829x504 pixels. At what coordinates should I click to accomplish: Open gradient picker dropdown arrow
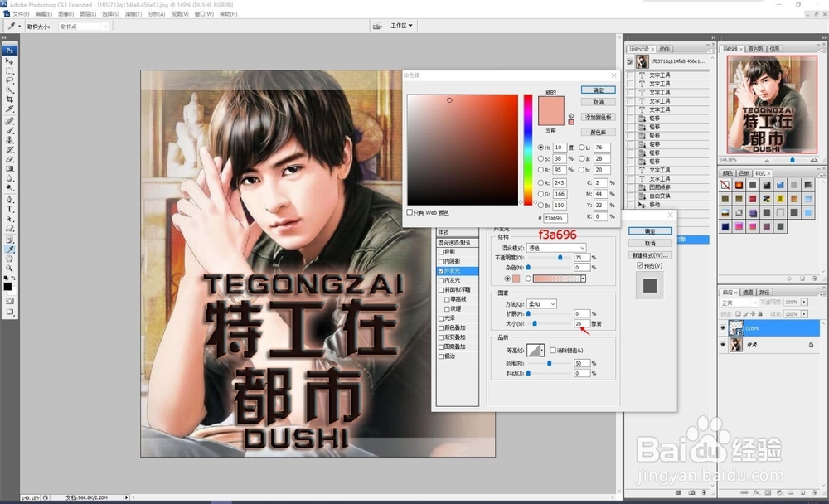coord(583,279)
